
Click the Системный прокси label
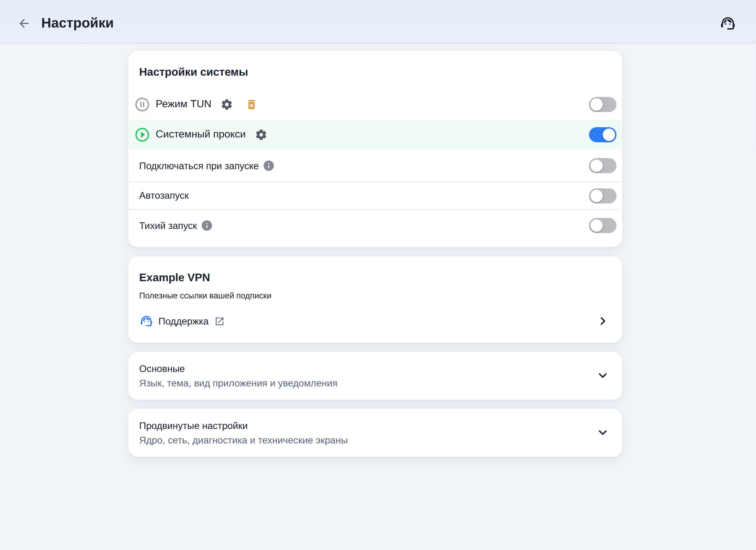point(201,134)
